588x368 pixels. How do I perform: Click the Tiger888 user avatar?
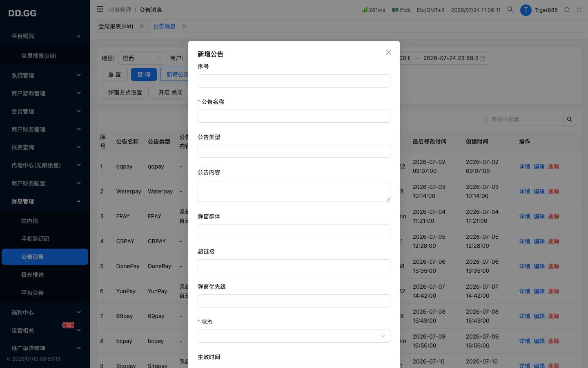click(x=526, y=10)
